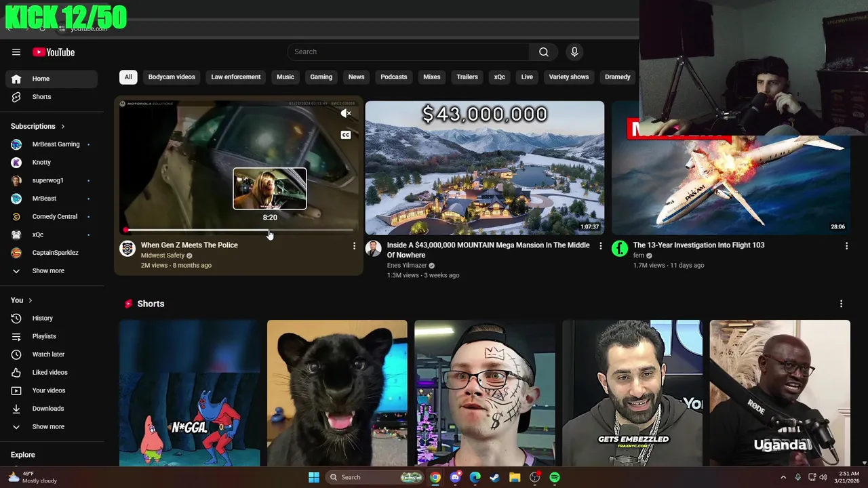Open The 13-Year Investigation Into Flight 103
Viewport: 868px width, 488px height.
click(698, 245)
